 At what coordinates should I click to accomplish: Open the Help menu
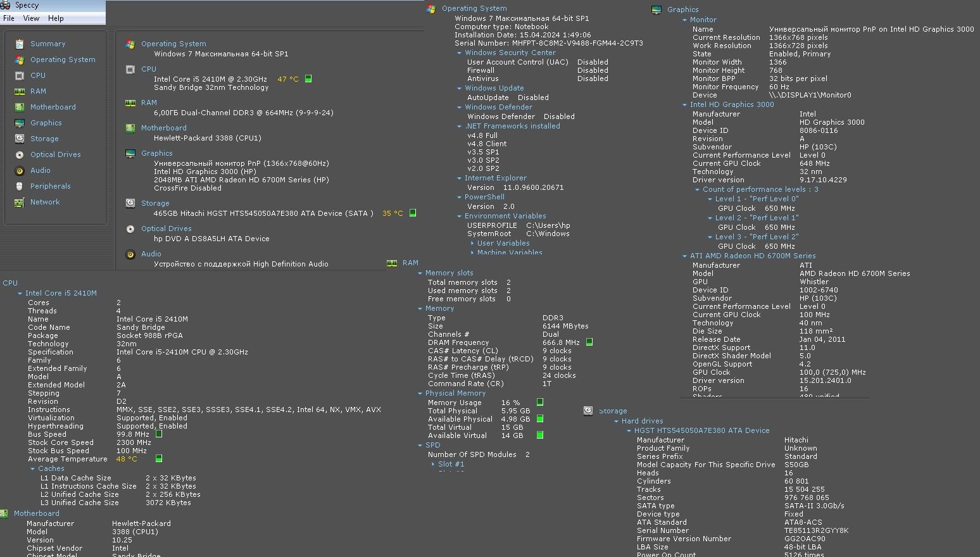point(56,18)
